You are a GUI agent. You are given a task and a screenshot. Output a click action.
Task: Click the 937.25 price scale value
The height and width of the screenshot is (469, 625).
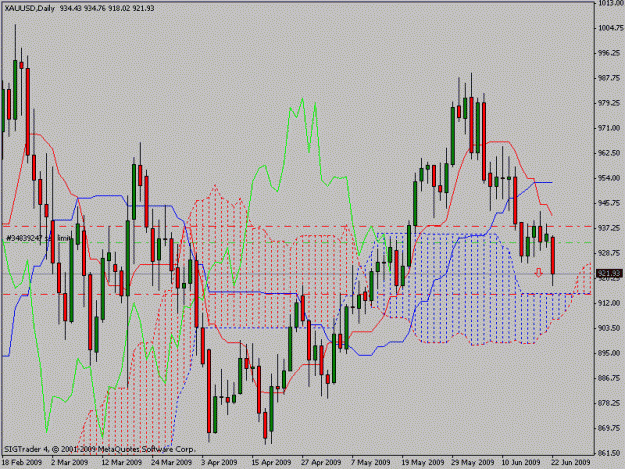[609, 228]
